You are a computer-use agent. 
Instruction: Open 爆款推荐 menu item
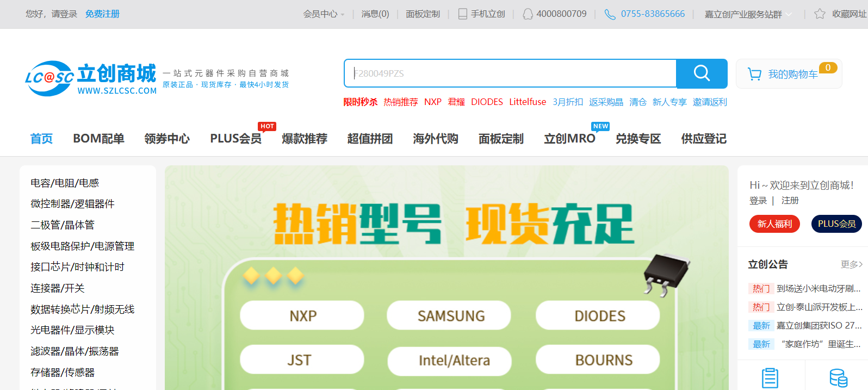pos(305,139)
